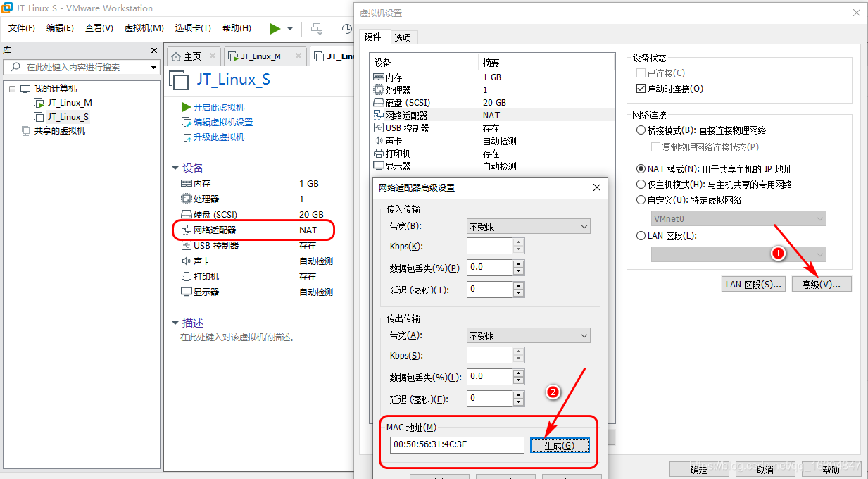
Task: Select 内存 in the settings hardware list
Action: [492, 77]
